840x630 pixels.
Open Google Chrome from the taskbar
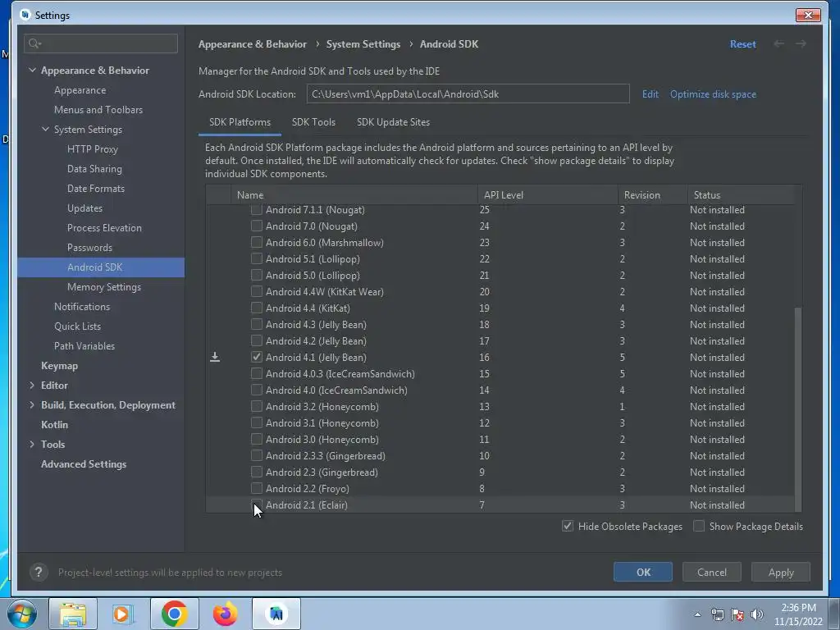click(174, 614)
